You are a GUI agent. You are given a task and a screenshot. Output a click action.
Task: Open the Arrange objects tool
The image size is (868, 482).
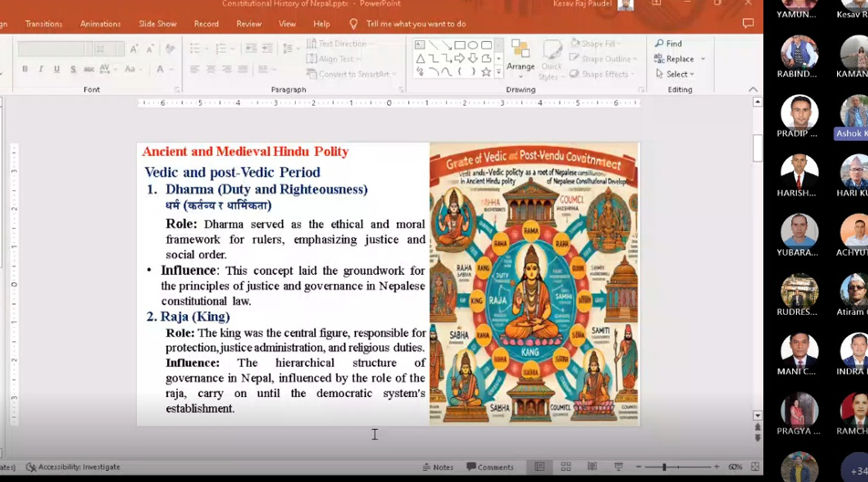click(x=520, y=57)
